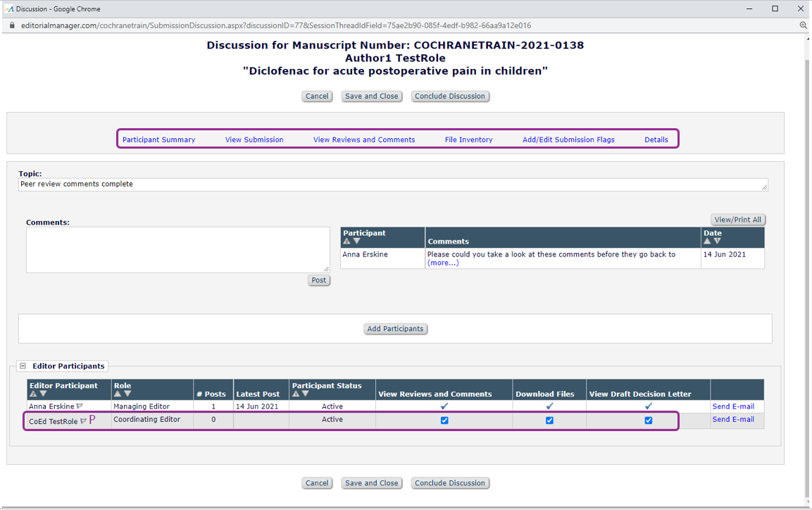This screenshot has width=812, height=510.
Task: Uncheck Download Files for CoEd TestRole
Action: tap(549, 421)
